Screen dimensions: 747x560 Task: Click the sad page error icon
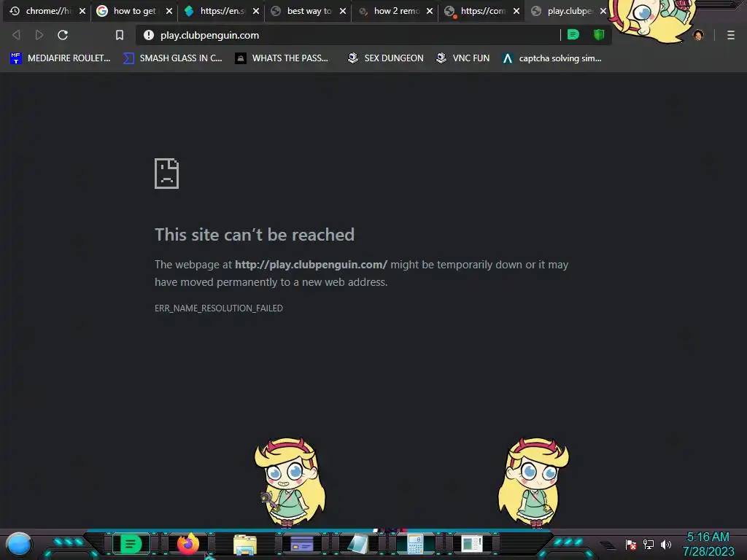coord(167,174)
